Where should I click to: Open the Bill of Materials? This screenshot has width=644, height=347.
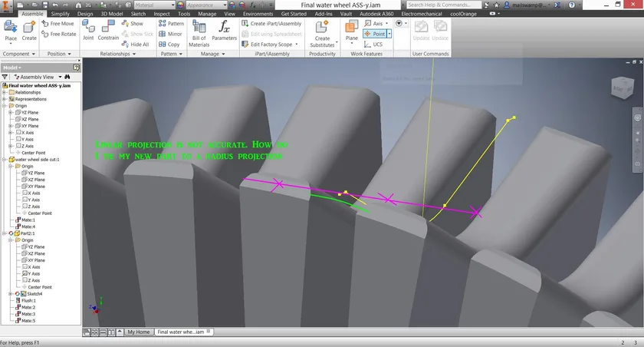tap(199, 34)
